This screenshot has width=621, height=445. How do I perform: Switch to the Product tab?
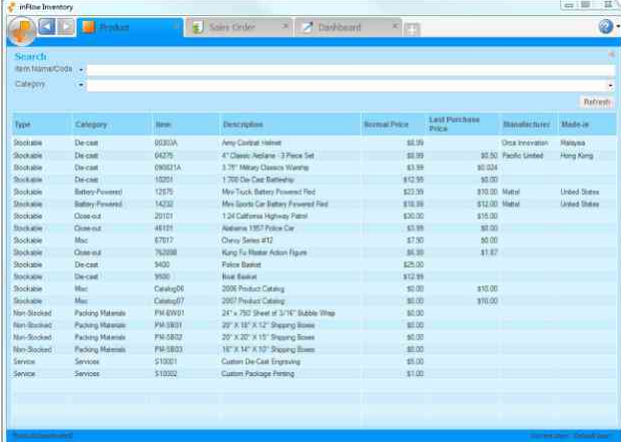[130, 27]
